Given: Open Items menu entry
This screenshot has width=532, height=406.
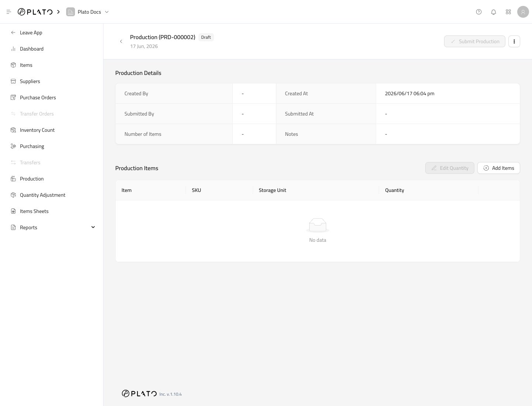Looking at the screenshot, I should point(26,65).
